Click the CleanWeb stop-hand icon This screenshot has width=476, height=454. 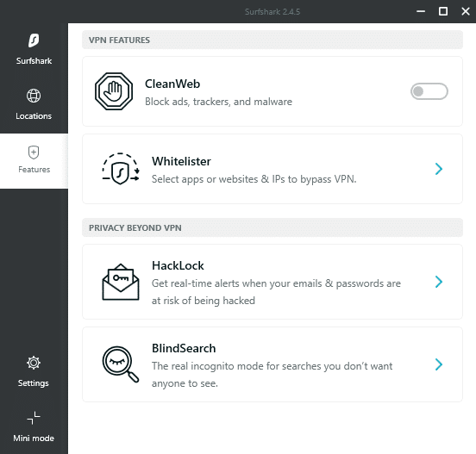[x=114, y=91]
